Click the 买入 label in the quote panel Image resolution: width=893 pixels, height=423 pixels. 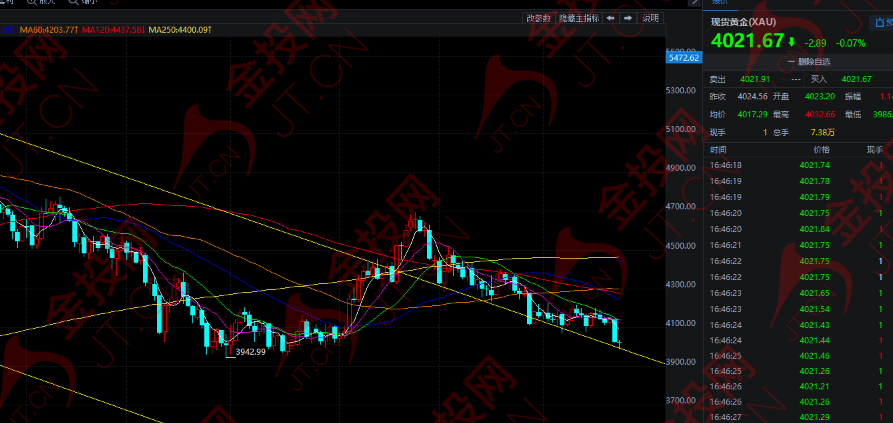tap(818, 79)
